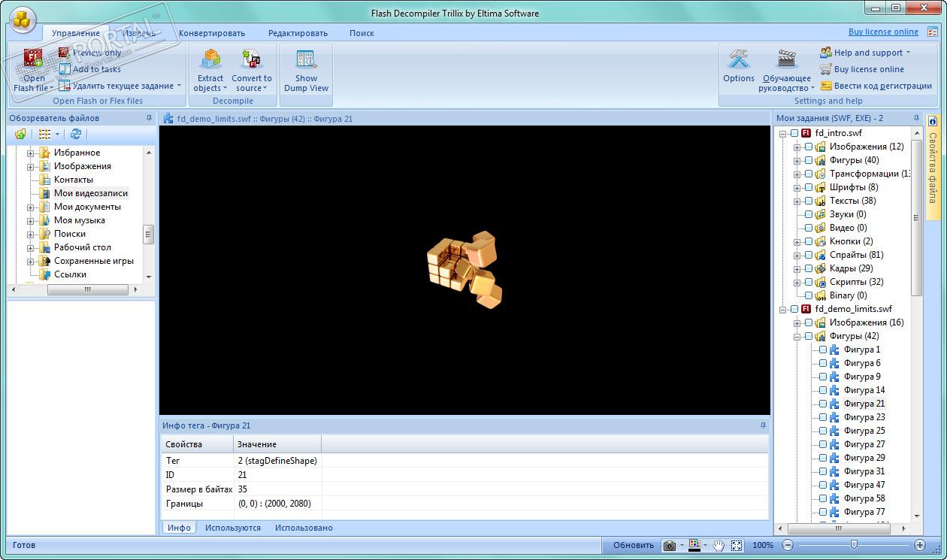This screenshot has width=947, height=560.
Task: Select the hand pan tool
Action: tap(719, 545)
